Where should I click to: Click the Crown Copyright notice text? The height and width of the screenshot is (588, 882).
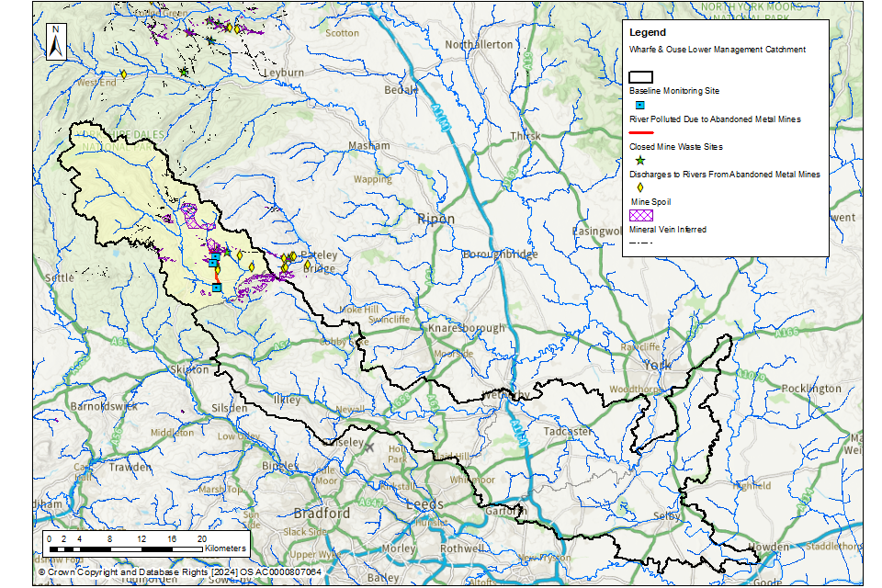(179, 571)
